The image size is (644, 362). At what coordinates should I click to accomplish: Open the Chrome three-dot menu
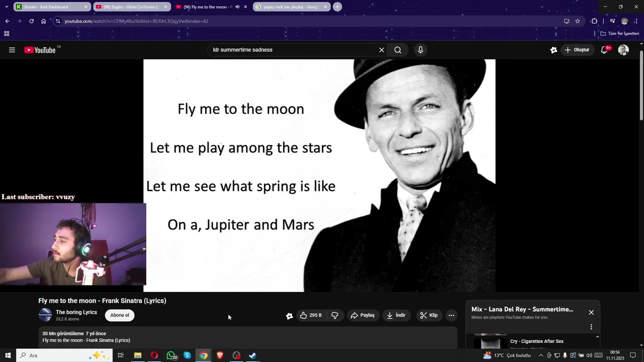click(636, 21)
